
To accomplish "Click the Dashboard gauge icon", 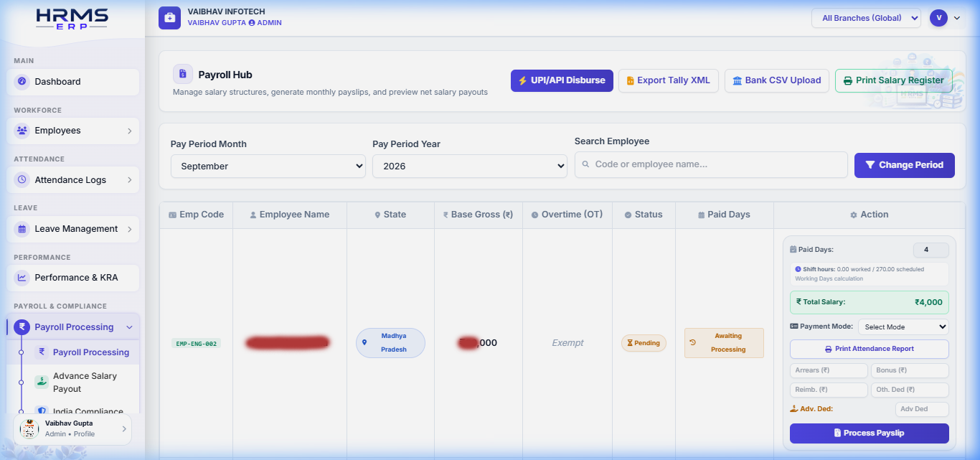I will [x=22, y=82].
